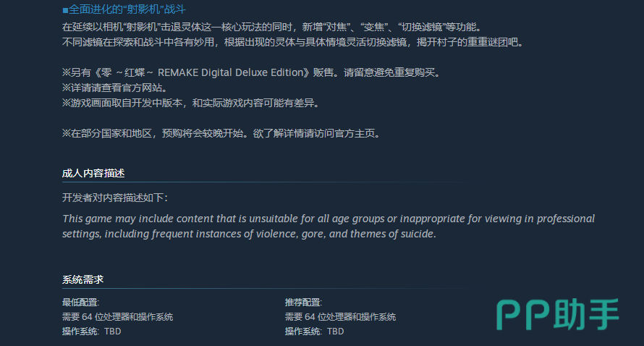Image resolution: width=644 pixels, height=346 pixels.
Task: Click the sentence starting with 不同滤镜在探索和战斗中
Action: pyautogui.click(x=292, y=42)
